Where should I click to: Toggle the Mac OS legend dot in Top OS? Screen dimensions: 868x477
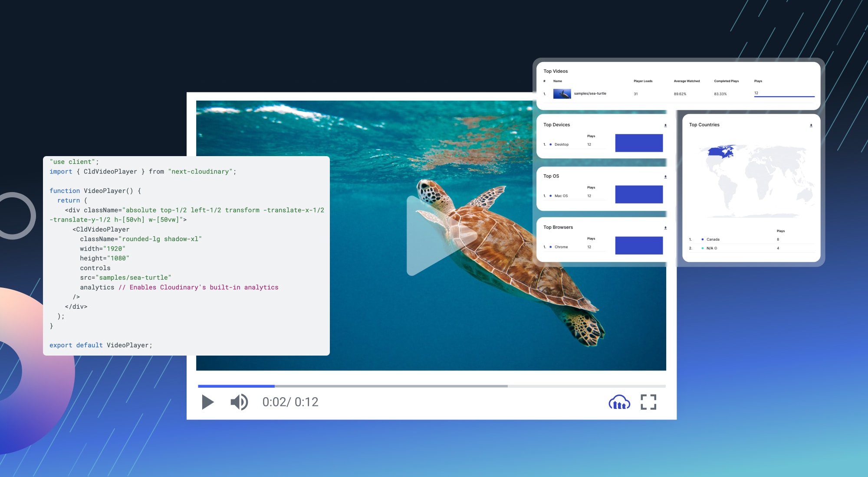(550, 196)
